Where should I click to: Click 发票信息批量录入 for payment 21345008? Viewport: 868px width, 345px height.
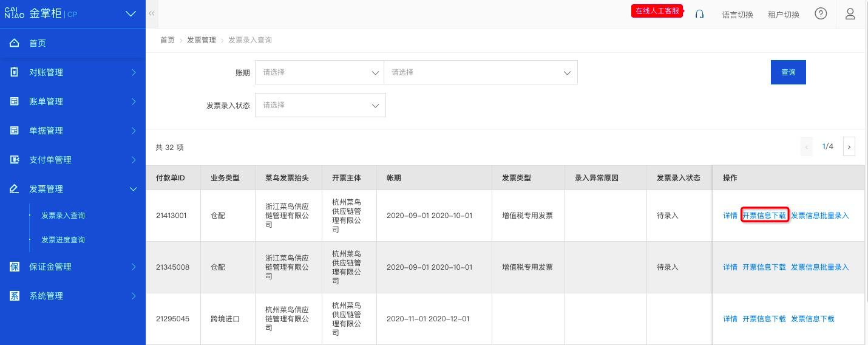click(820, 267)
